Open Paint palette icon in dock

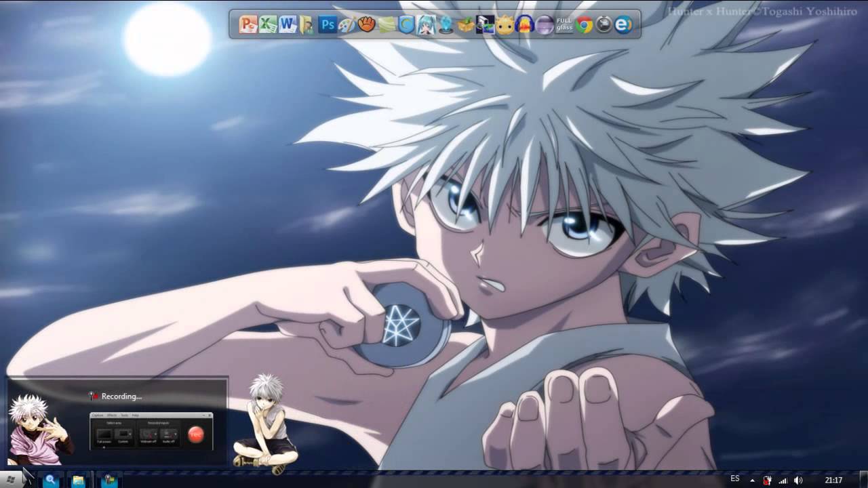coord(347,25)
